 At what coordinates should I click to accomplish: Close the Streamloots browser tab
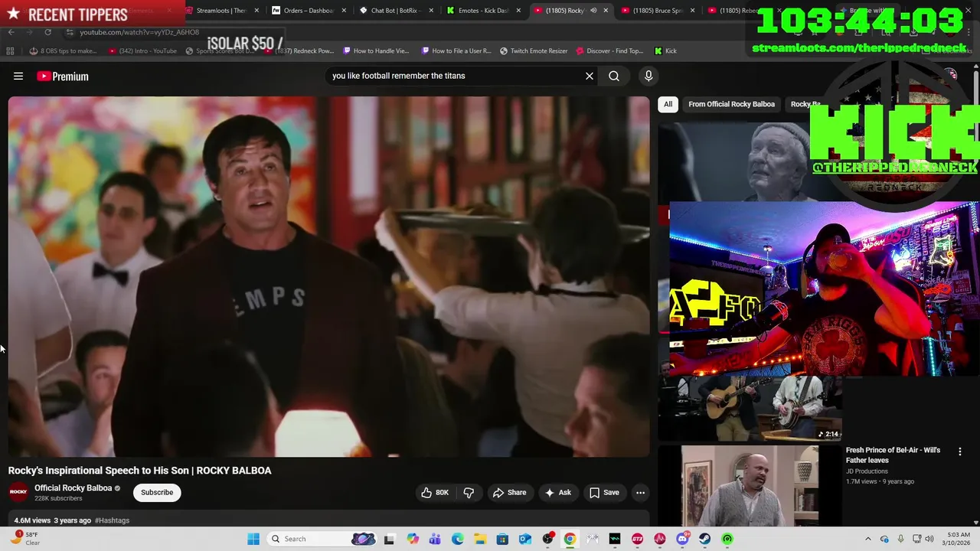(x=256, y=11)
